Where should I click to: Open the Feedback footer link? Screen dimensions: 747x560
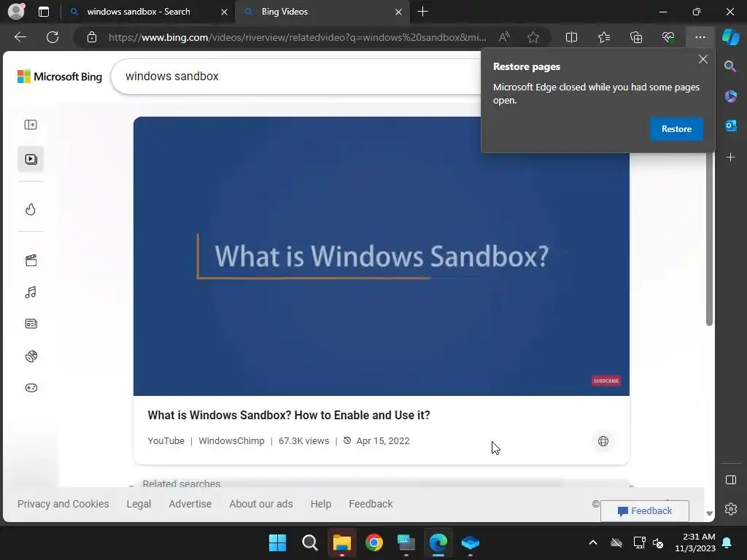pos(371,504)
